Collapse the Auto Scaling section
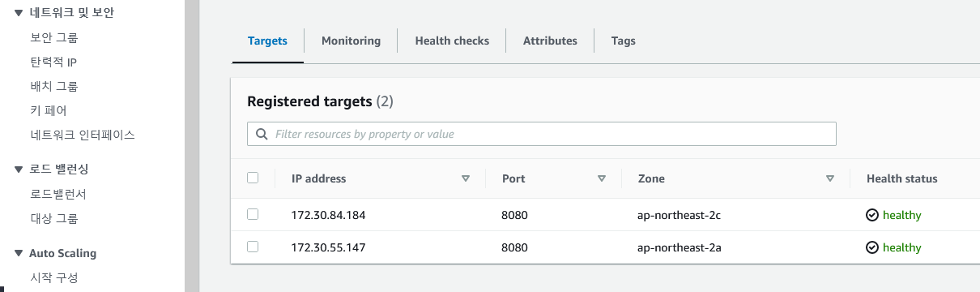This screenshot has height=292, width=980. click(19, 253)
